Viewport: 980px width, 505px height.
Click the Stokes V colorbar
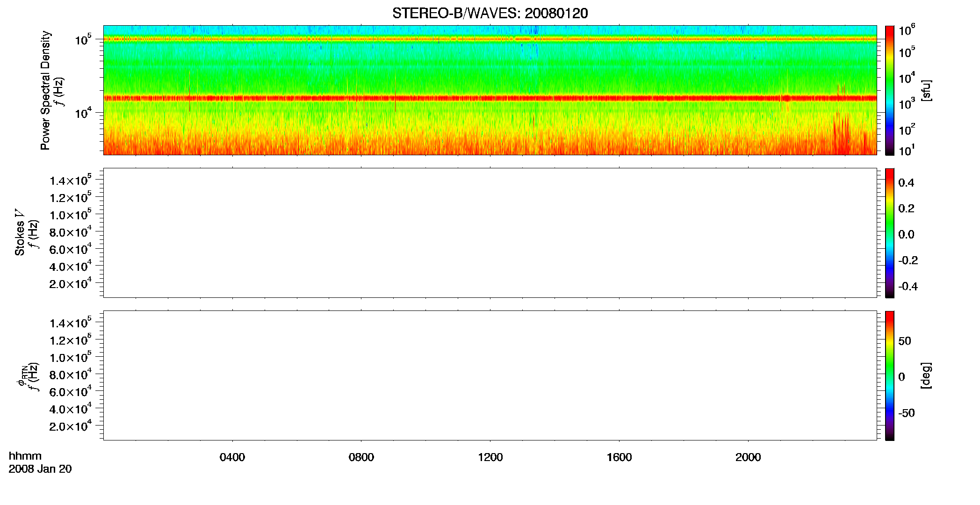tap(889, 233)
